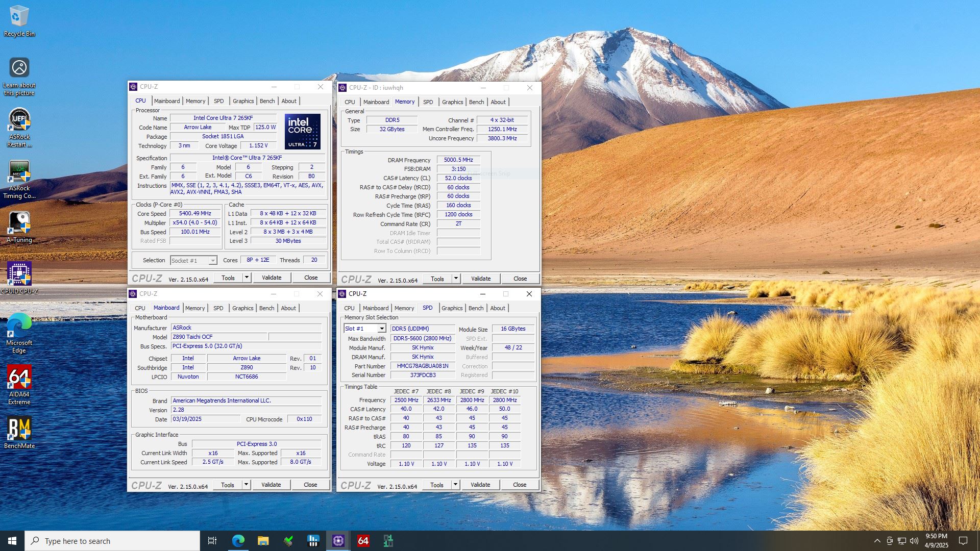Screen dimensions: 980x551
Task: Click Tools button in CPU window
Action: click(228, 278)
